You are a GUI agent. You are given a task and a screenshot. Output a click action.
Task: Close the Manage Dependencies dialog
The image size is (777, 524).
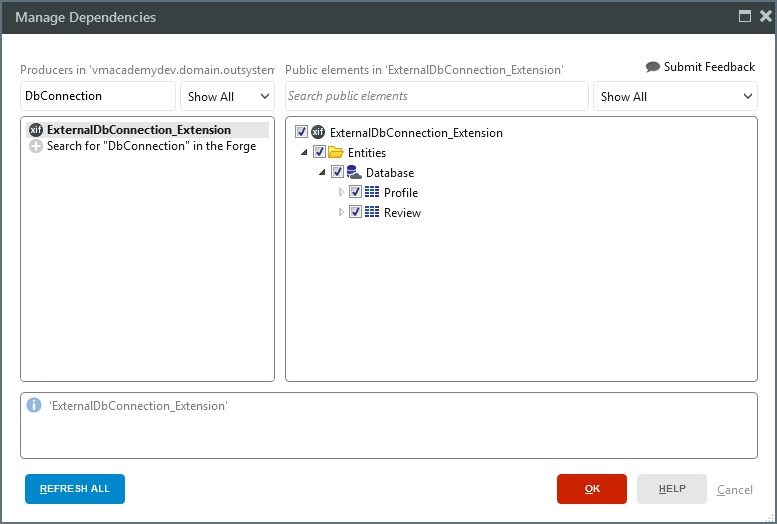tap(766, 16)
